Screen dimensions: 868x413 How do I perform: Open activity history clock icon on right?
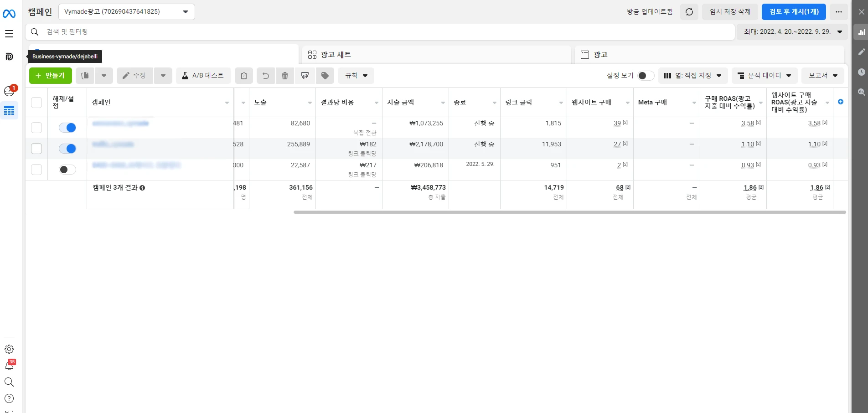click(861, 72)
